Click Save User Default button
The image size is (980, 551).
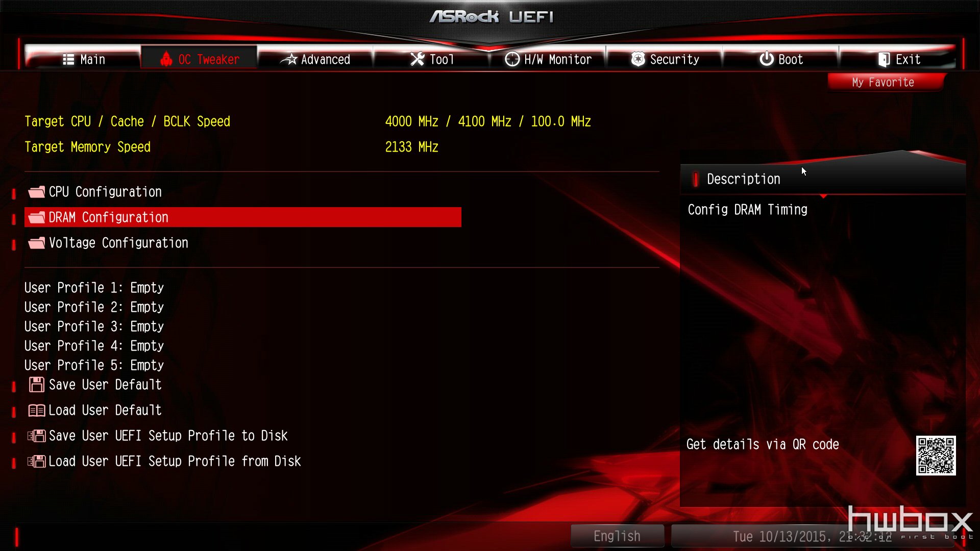click(105, 385)
